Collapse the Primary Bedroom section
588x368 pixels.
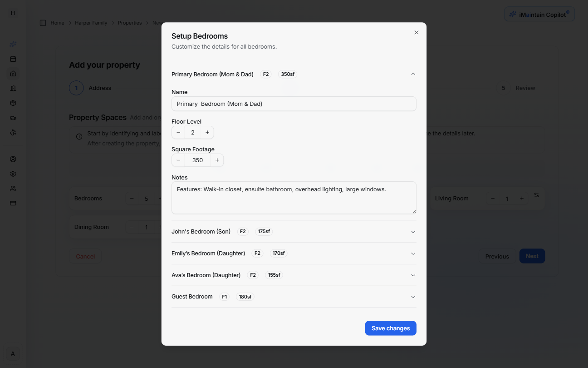click(x=413, y=74)
